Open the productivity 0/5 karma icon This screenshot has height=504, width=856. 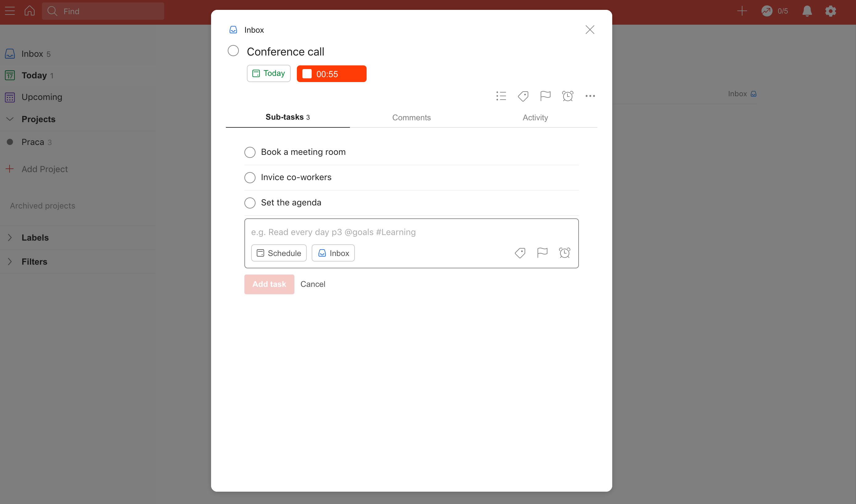[775, 11]
